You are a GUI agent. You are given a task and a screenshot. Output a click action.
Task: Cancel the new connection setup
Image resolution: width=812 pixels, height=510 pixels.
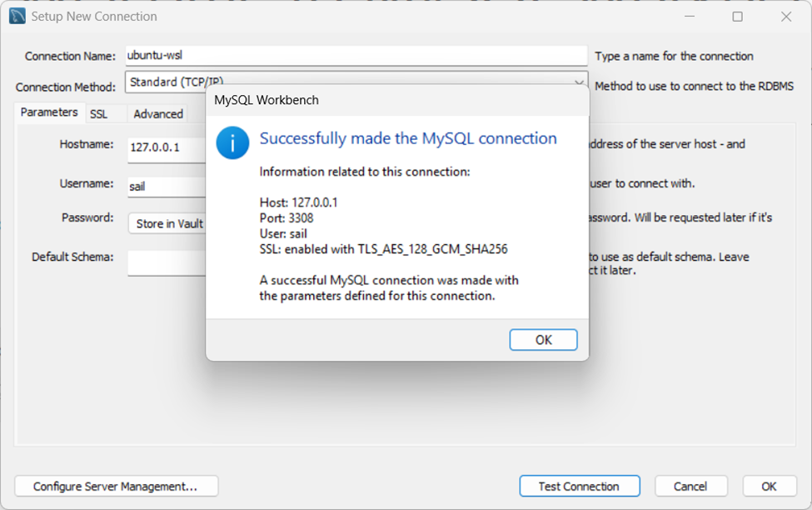(691, 486)
